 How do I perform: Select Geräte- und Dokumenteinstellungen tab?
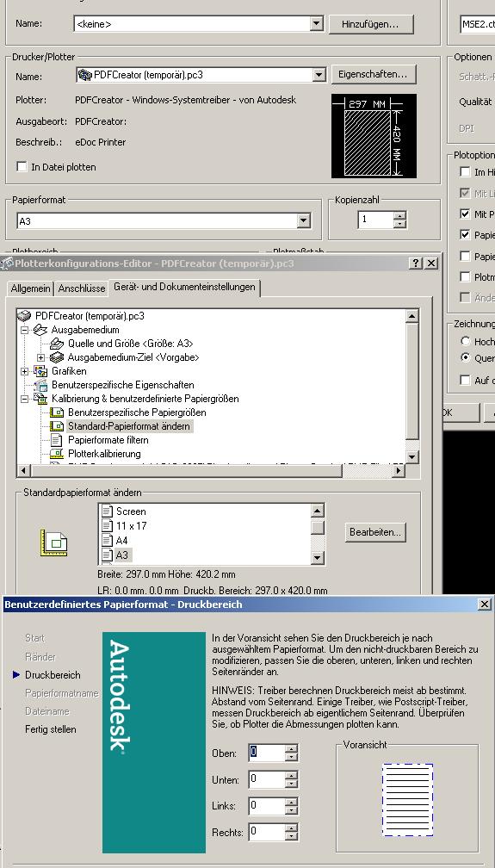(x=184, y=287)
